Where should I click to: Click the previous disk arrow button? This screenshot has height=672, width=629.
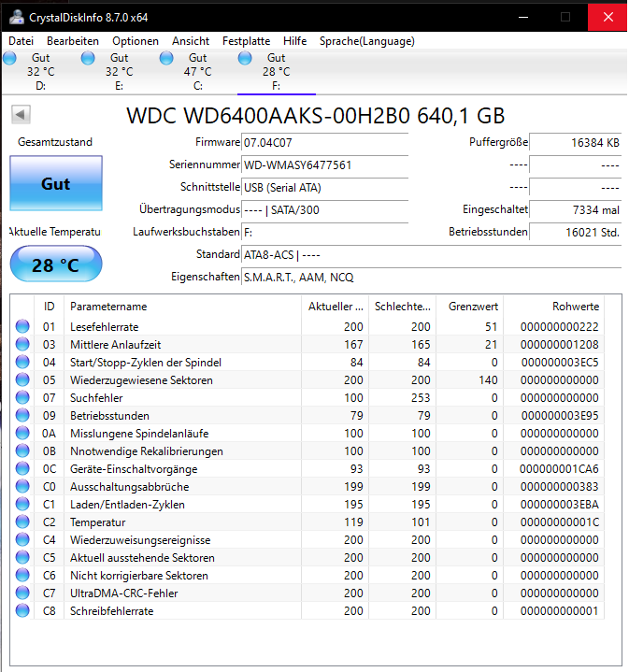point(21,114)
